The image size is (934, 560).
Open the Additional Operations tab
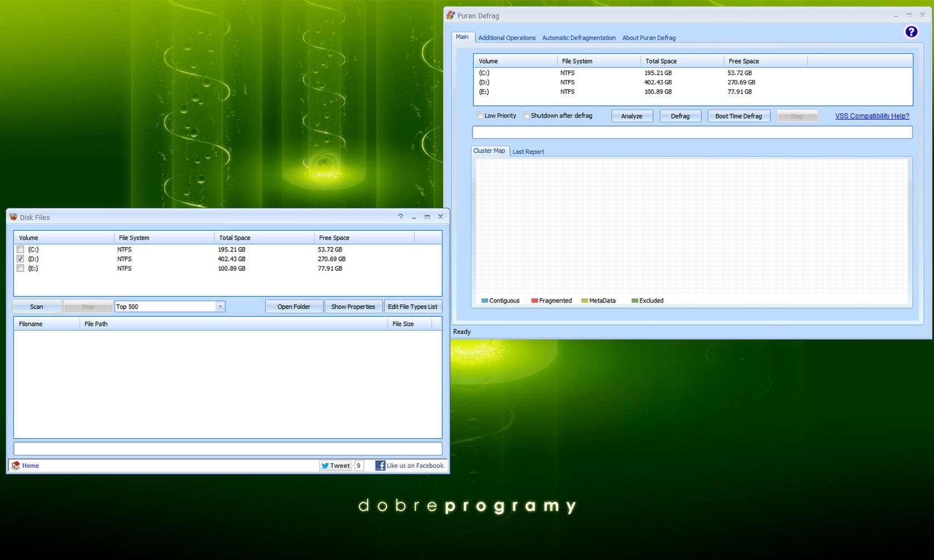pos(507,38)
